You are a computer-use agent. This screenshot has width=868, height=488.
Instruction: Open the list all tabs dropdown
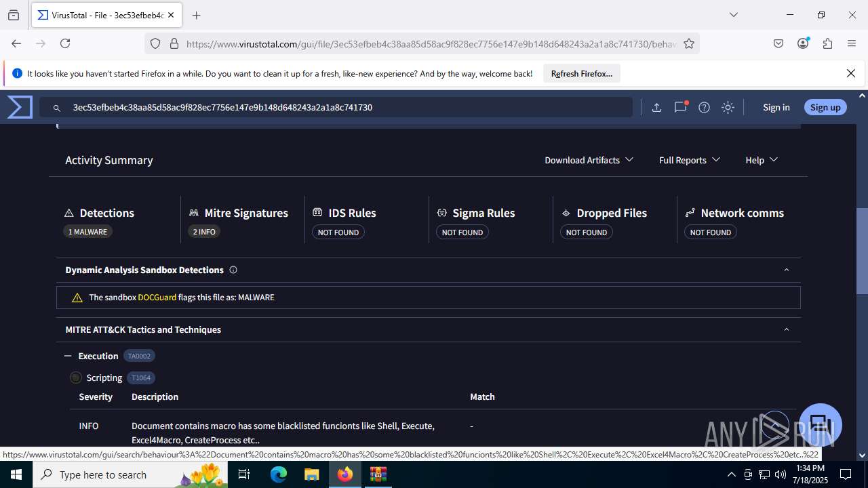tap(733, 15)
